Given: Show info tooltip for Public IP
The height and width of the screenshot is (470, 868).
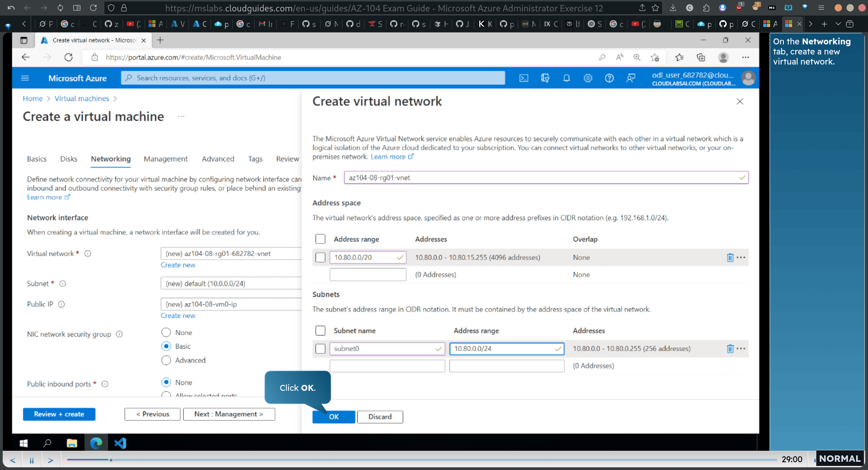Looking at the screenshot, I should (61, 304).
